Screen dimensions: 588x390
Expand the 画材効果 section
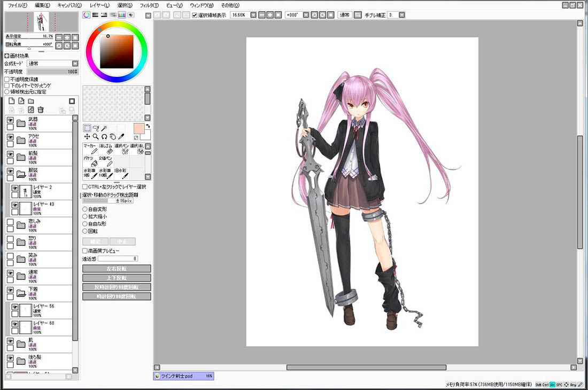(6, 56)
